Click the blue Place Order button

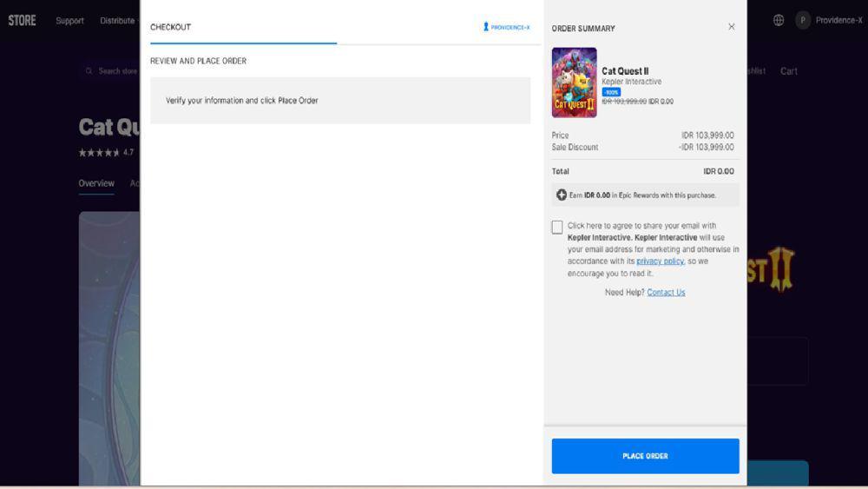click(645, 456)
